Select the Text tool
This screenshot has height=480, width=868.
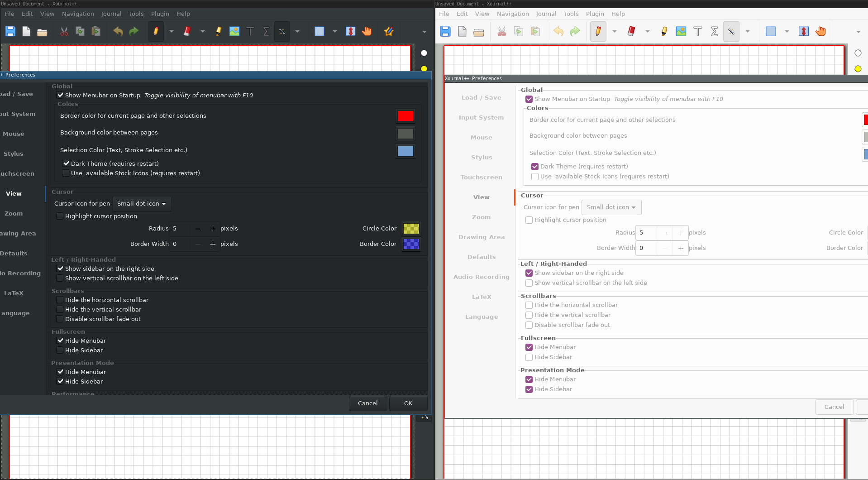point(250,32)
